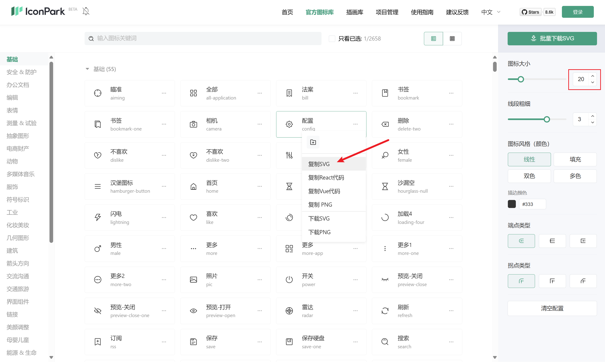Switch to grid view layout icon

coord(452,38)
